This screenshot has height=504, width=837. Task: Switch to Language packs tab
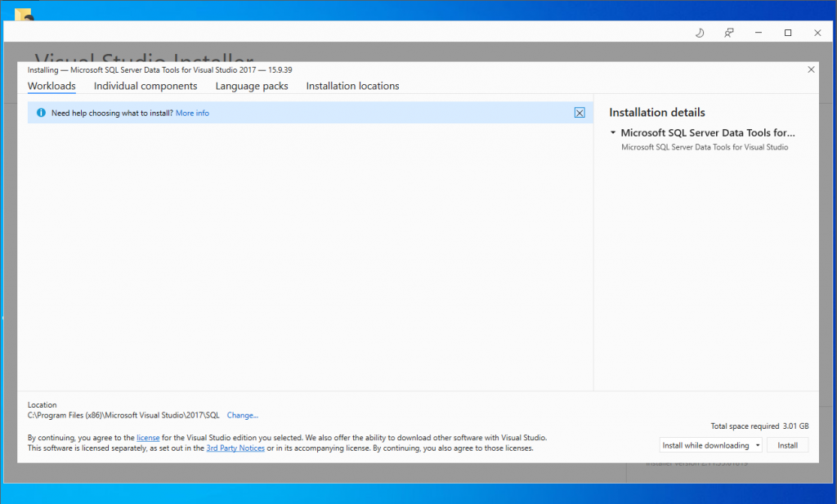pos(252,86)
